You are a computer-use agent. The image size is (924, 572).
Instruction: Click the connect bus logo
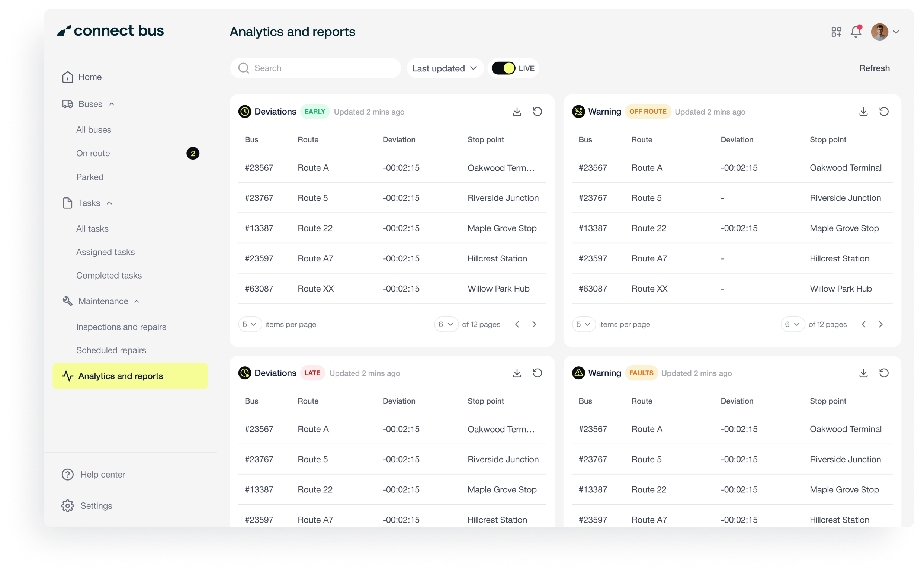pyautogui.click(x=110, y=30)
